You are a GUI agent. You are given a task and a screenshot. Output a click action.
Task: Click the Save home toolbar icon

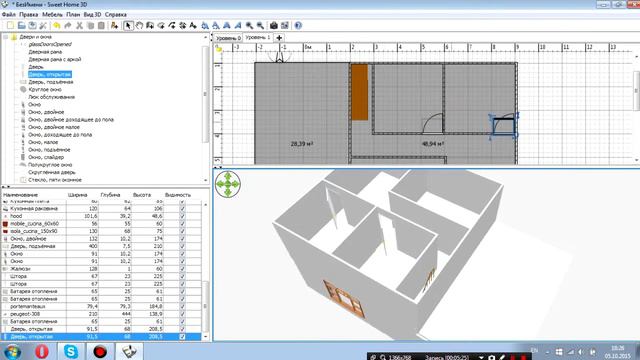tap(32, 25)
